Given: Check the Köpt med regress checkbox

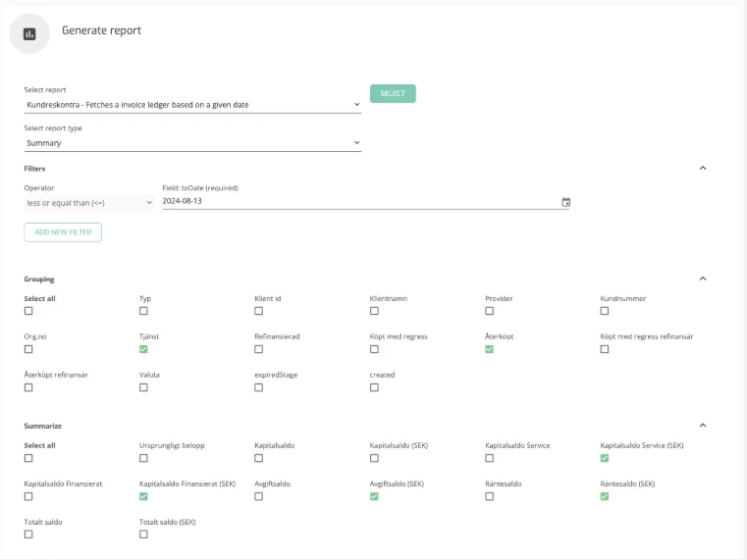Looking at the screenshot, I should 374,349.
